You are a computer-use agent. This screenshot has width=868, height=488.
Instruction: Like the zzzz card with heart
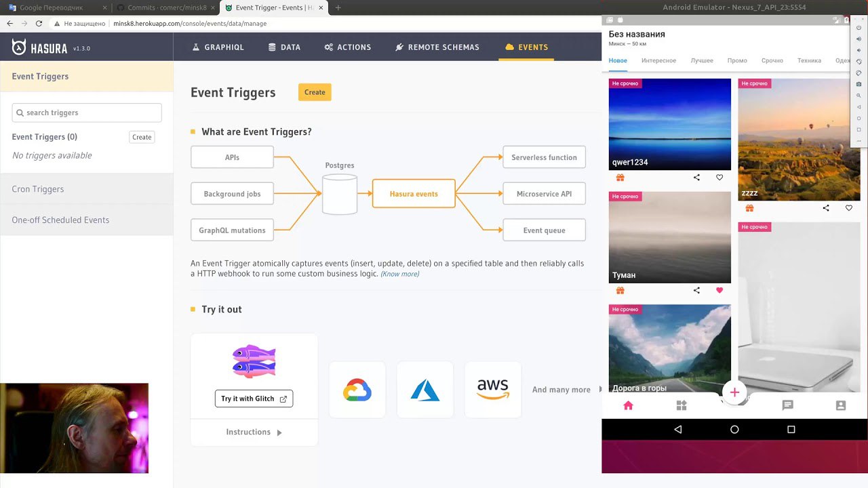click(849, 208)
